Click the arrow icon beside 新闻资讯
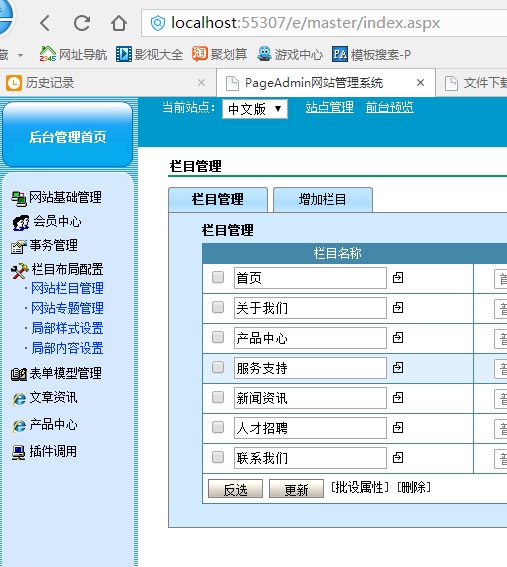 (398, 398)
